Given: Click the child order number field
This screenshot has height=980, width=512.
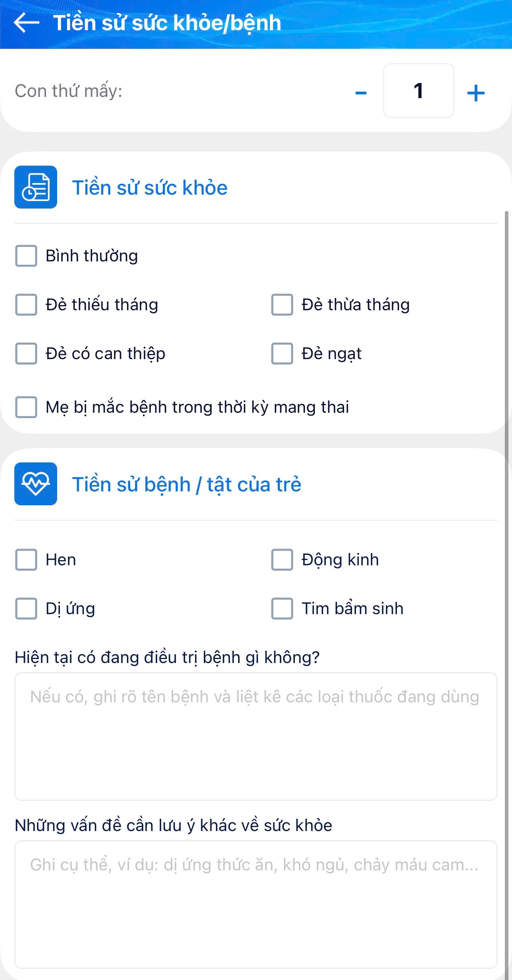Looking at the screenshot, I should (x=418, y=91).
